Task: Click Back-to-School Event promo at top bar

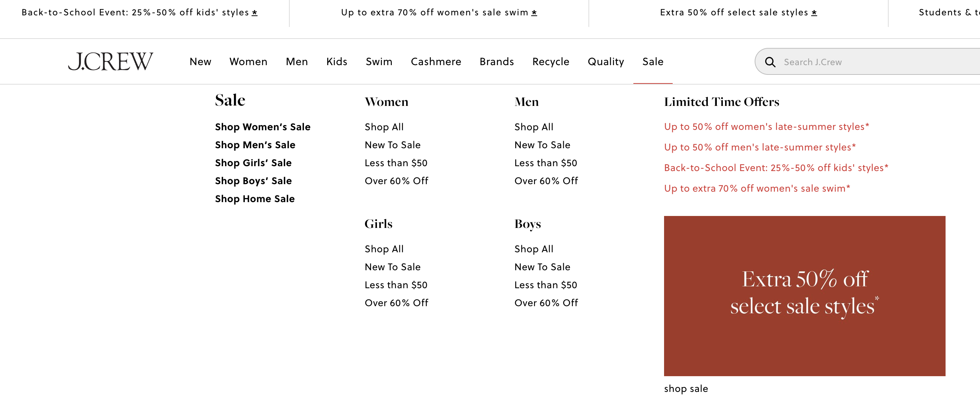Action: pyautogui.click(x=139, y=13)
